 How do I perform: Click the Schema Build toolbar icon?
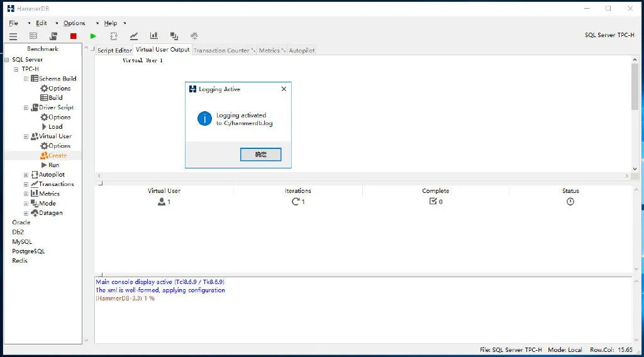coord(33,36)
